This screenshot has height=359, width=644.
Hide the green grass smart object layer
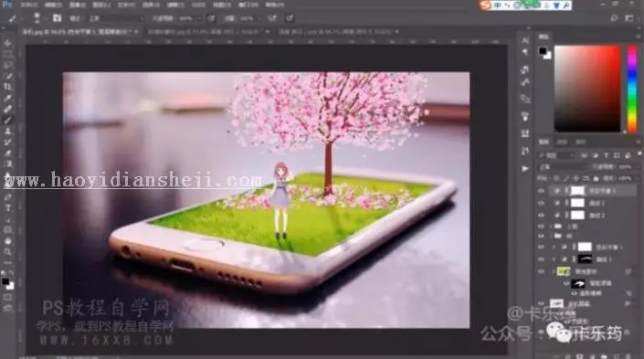541,271
